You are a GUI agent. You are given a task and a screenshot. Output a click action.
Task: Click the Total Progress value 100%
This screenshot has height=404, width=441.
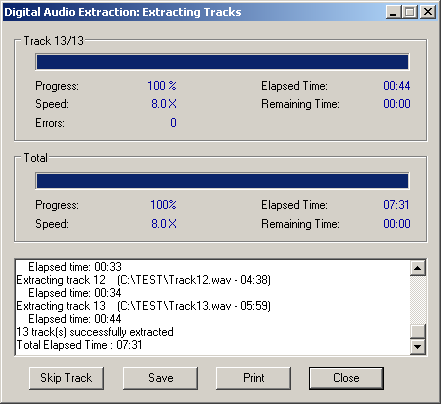[163, 205]
